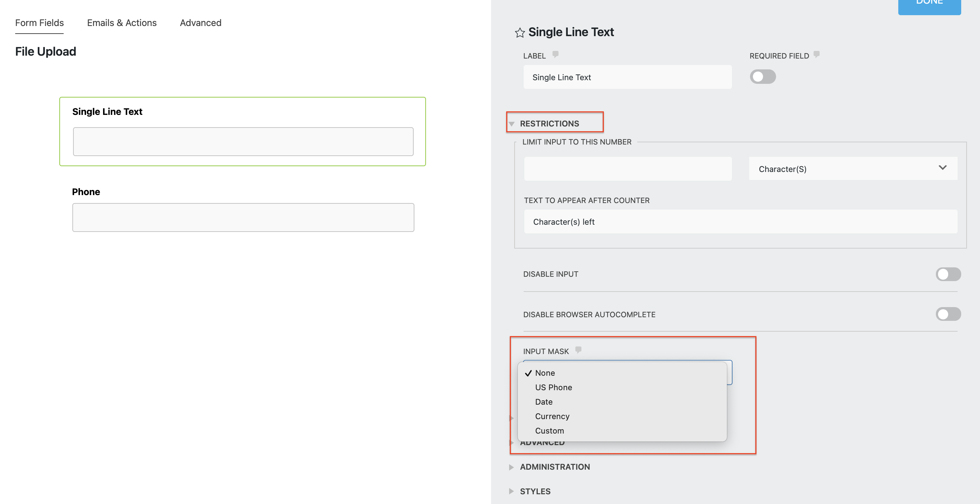The image size is (980, 504).
Task: Pick Currency in the mask dropdown
Action: [552, 416]
